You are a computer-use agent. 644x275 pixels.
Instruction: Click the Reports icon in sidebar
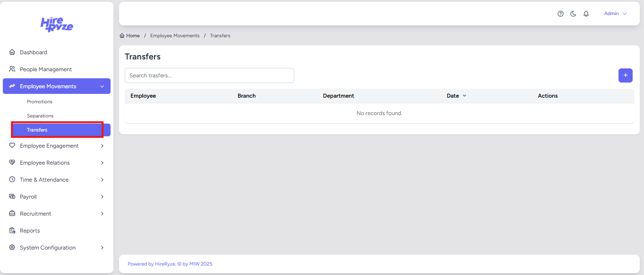tap(12, 231)
